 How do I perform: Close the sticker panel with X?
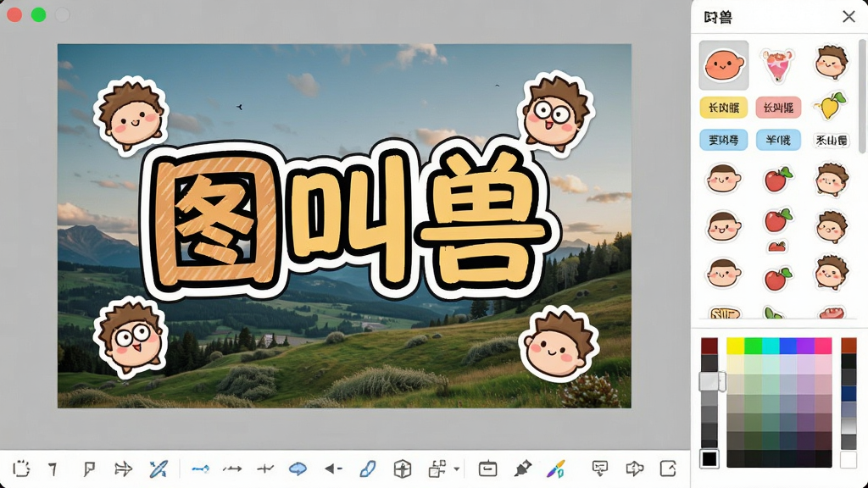[x=849, y=17]
